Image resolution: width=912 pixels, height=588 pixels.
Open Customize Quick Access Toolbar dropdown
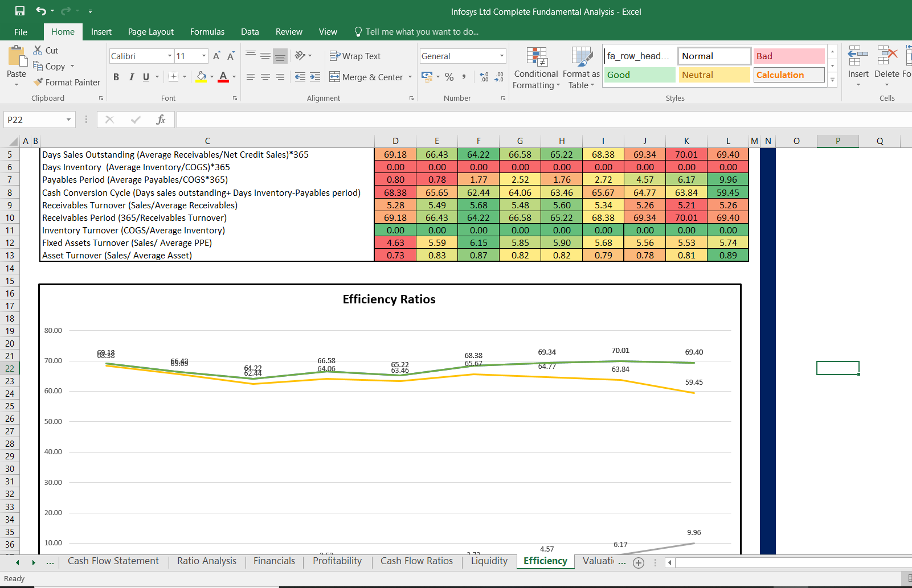pyautogui.click(x=90, y=11)
